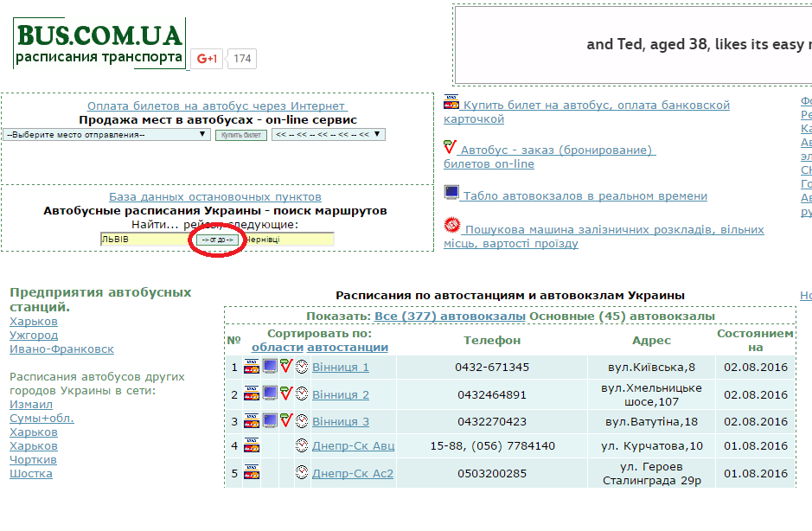812x531 pixels.
Task: Click the Состоянием на column header
Action: point(756,341)
